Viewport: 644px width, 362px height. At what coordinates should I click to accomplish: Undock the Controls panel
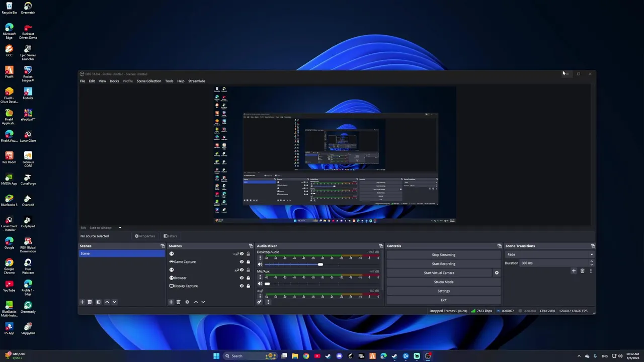click(500, 246)
